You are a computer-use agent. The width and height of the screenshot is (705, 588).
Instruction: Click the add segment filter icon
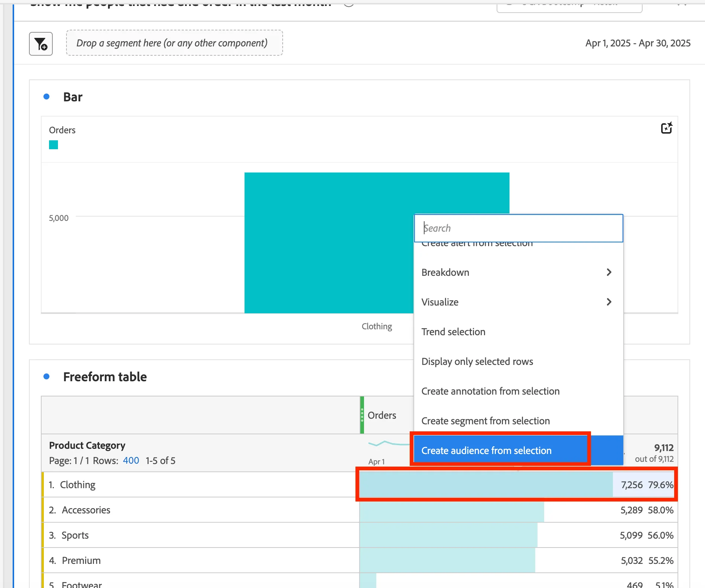click(x=41, y=44)
